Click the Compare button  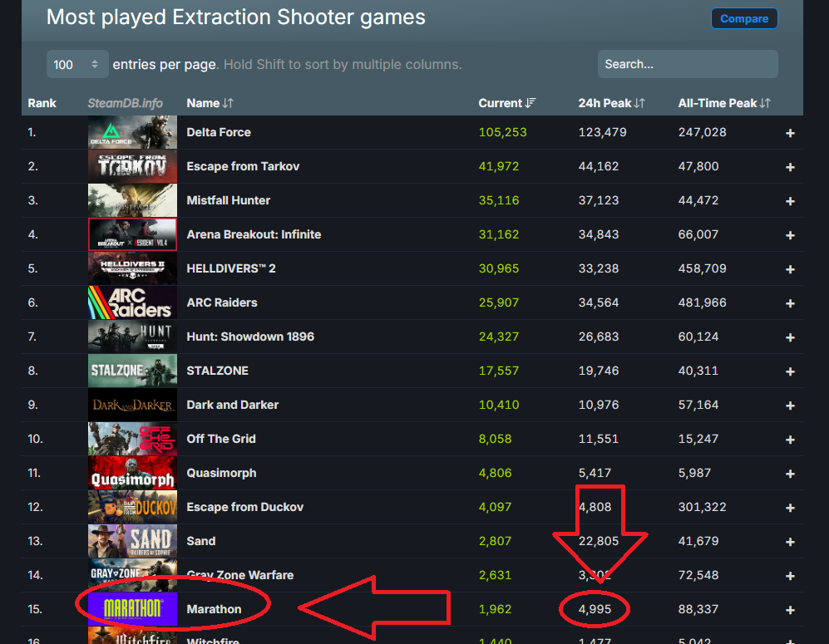pyautogui.click(x=744, y=18)
